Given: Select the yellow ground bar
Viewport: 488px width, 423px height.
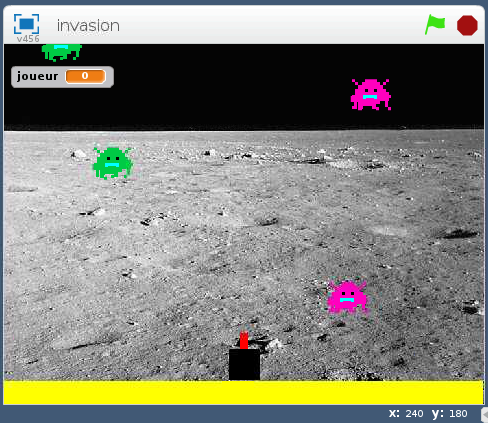Looking at the screenshot, I should coord(244,393).
